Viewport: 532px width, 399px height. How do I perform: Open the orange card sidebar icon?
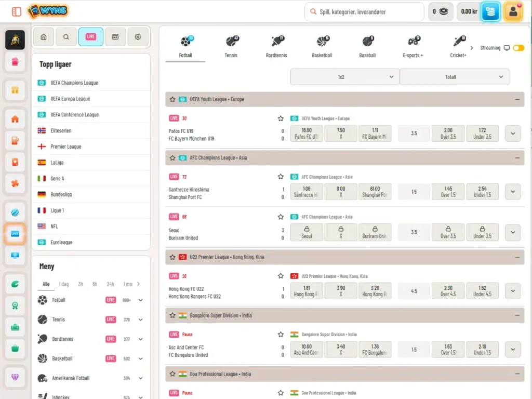[x=15, y=162]
